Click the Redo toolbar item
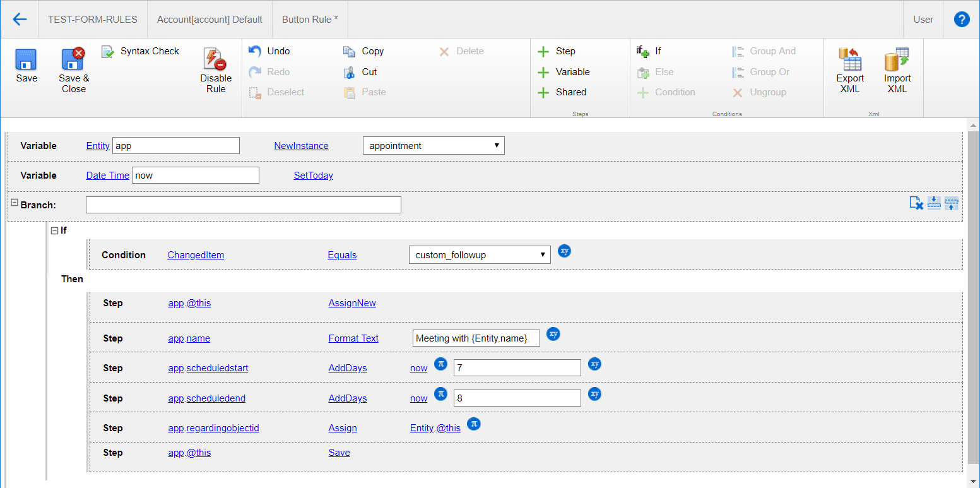The image size is (980, 488). [269, 72]
